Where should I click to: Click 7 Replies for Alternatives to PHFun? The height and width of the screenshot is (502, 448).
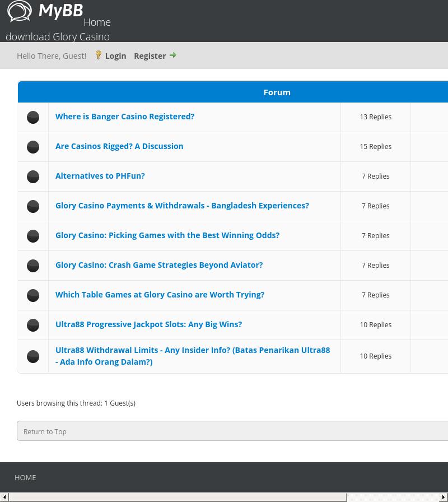(x=375, y=176)
